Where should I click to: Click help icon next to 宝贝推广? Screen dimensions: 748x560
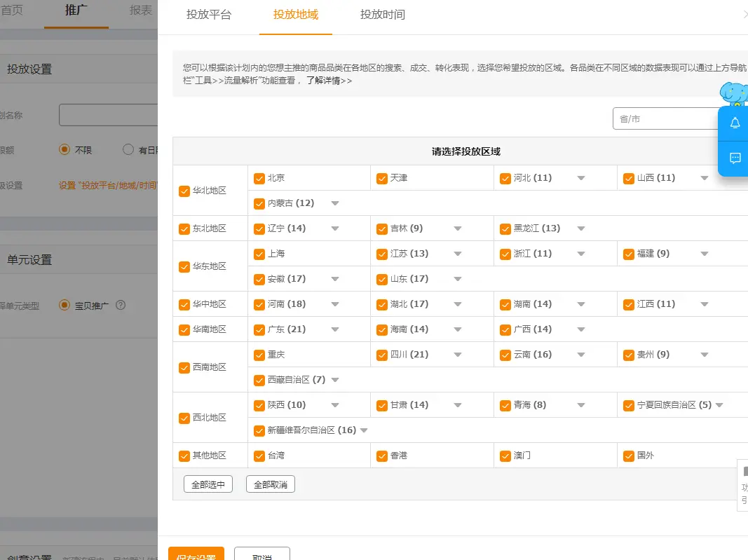pos(121,305)
